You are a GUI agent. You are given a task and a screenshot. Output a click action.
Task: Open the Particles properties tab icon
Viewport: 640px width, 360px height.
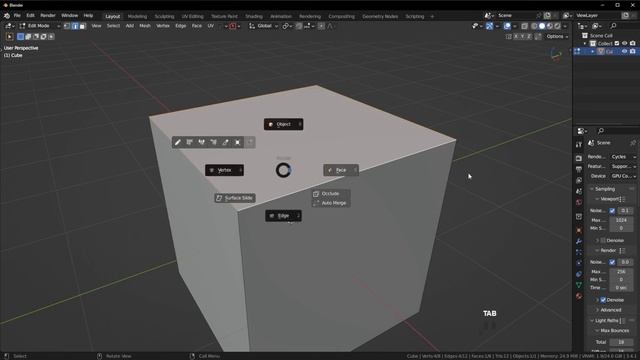click(579, 252)
